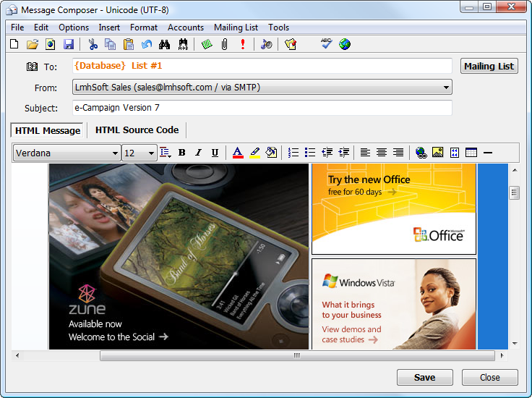Screen dimensions: 532x398
Task: Open the Accounts menu
Action: 186,27
